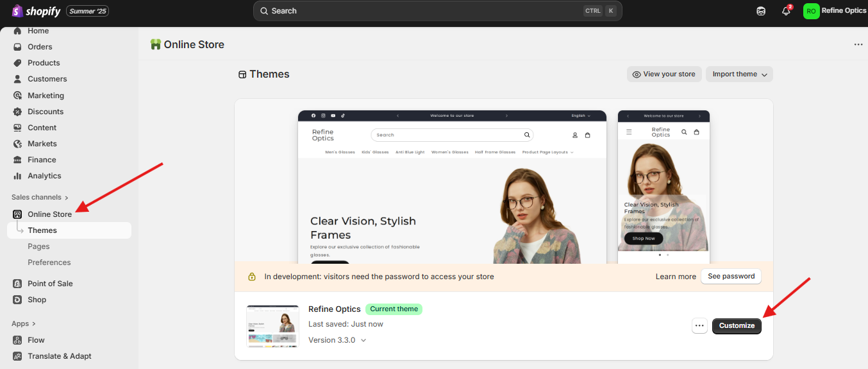Click the Sidekick icon in top bar
The height and width of the screenshot is (369, 868).
tap(761, 11)
